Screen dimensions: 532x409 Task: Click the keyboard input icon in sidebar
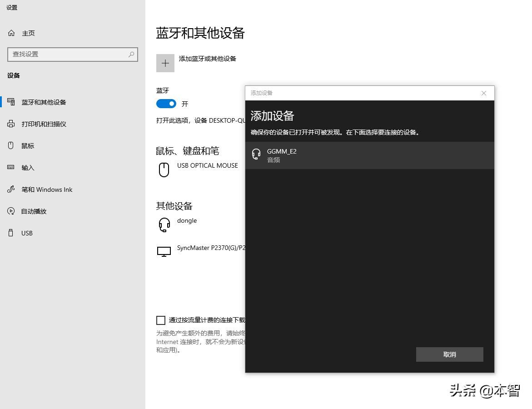[11, 167]
